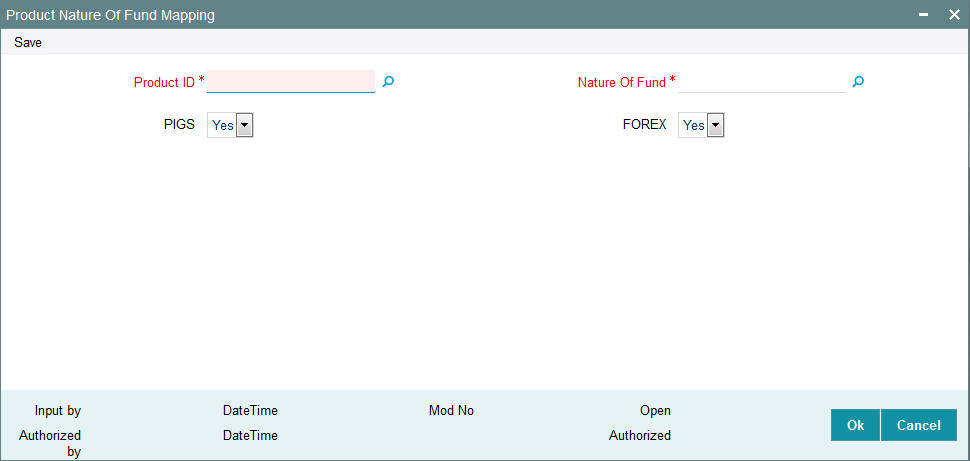Focus the Nature Of Fund input field
Viewport: 970px width, 461px height.
762,81
